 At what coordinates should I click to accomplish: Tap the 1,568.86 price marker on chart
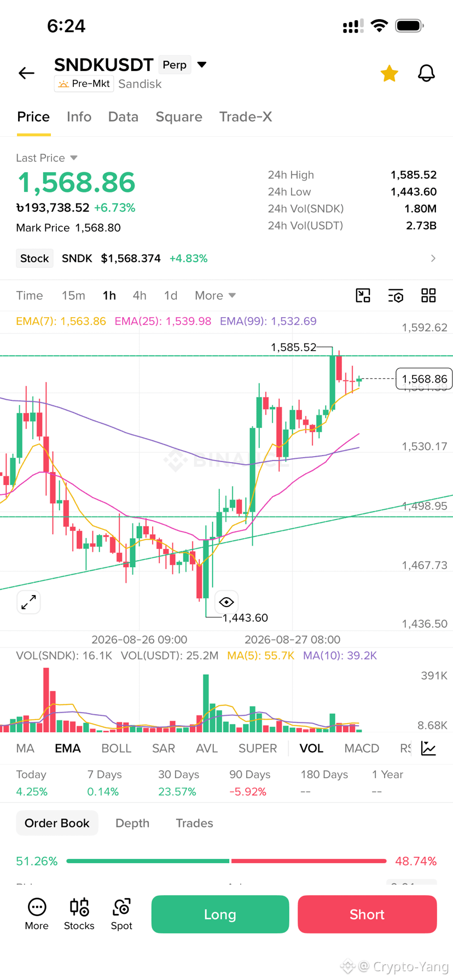(x=424, y=378)
